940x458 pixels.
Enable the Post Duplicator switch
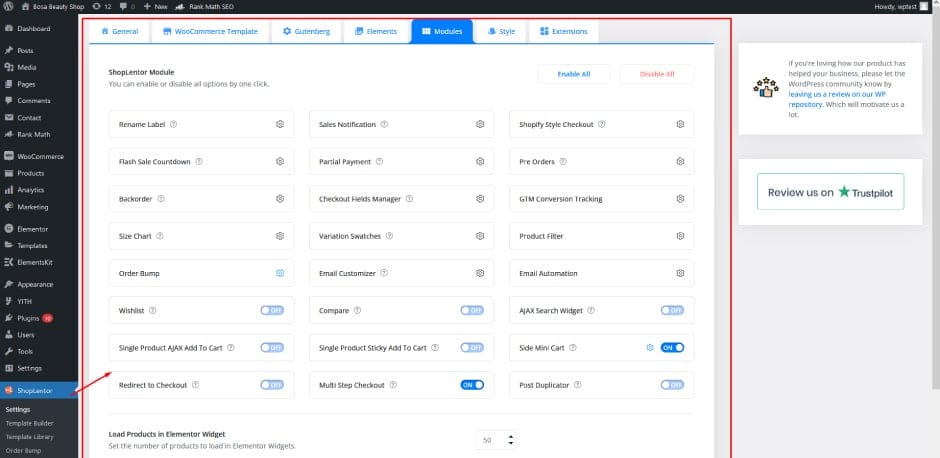pyautogui.click(x=673, y=385)
